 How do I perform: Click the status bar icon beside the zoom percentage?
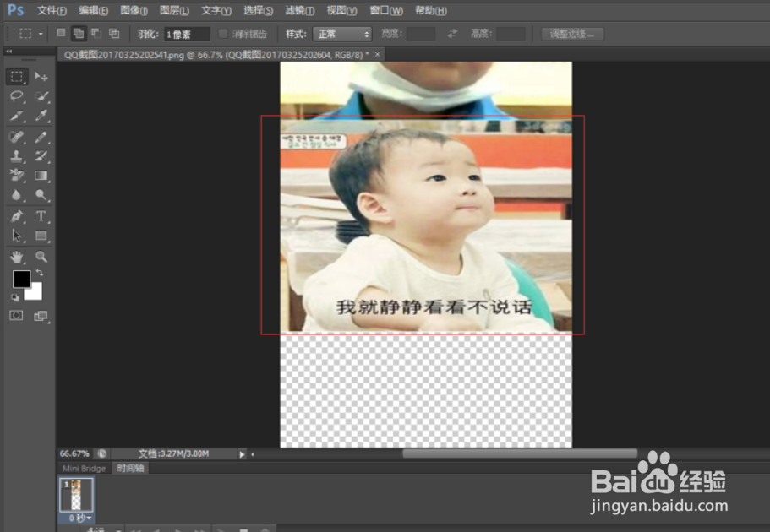[101, 454]
